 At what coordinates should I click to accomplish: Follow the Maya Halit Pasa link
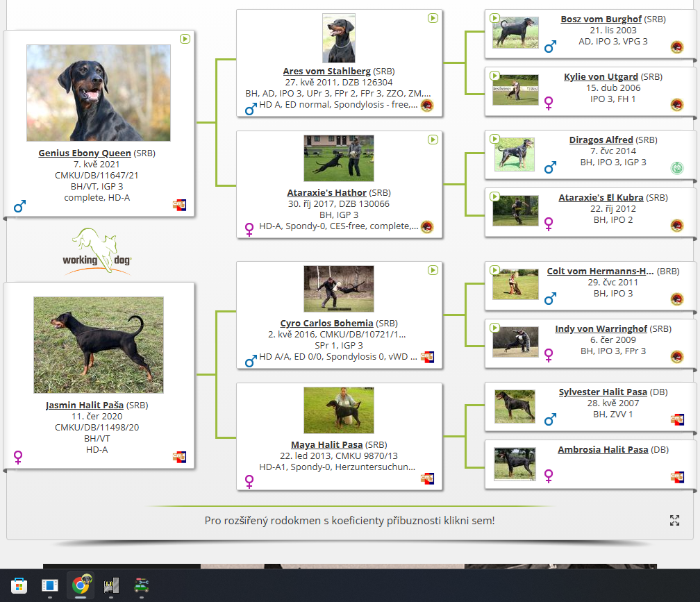326,445
